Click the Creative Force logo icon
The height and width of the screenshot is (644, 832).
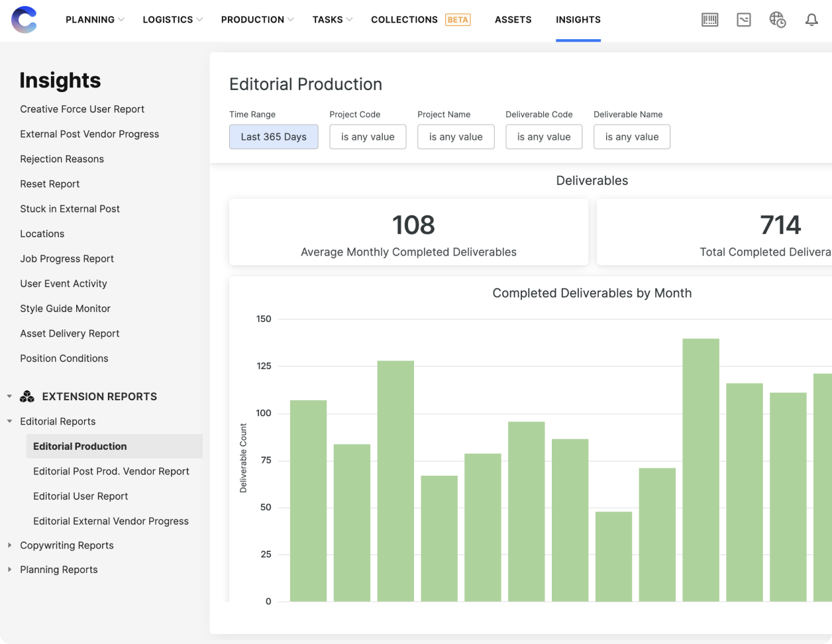[24, 20]
